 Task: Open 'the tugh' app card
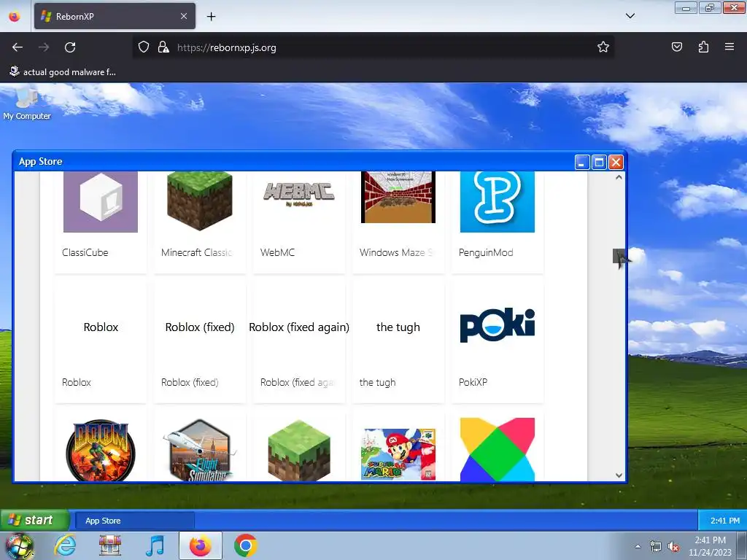point(398,342)
